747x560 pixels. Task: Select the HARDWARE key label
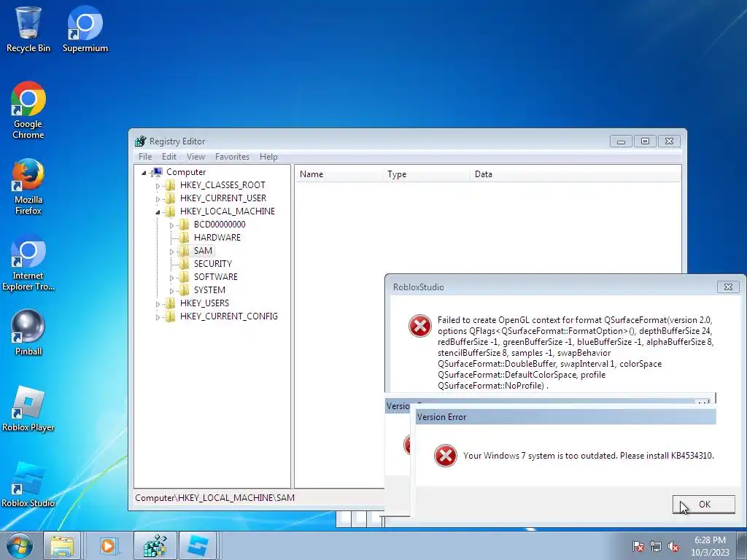point(217,237)
